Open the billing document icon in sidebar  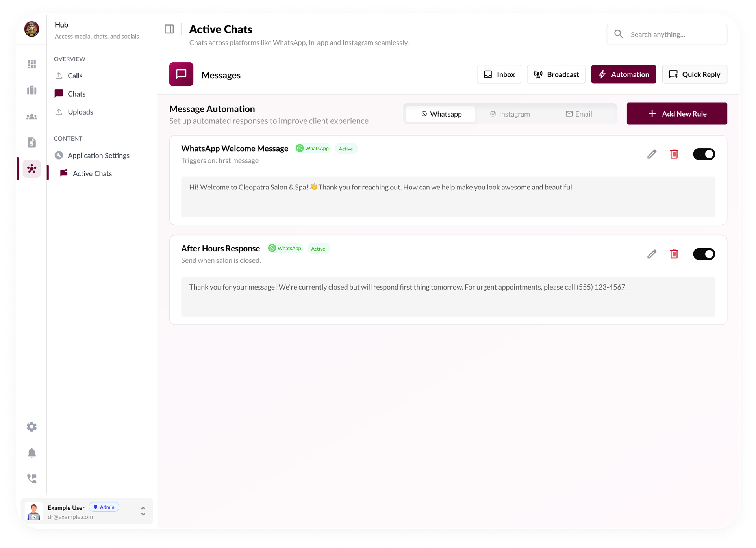[31, 143]
